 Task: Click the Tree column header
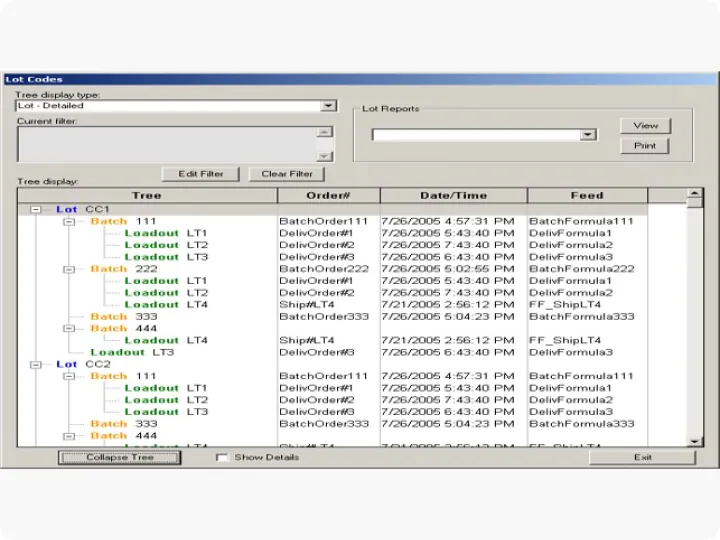coord(146,196)
